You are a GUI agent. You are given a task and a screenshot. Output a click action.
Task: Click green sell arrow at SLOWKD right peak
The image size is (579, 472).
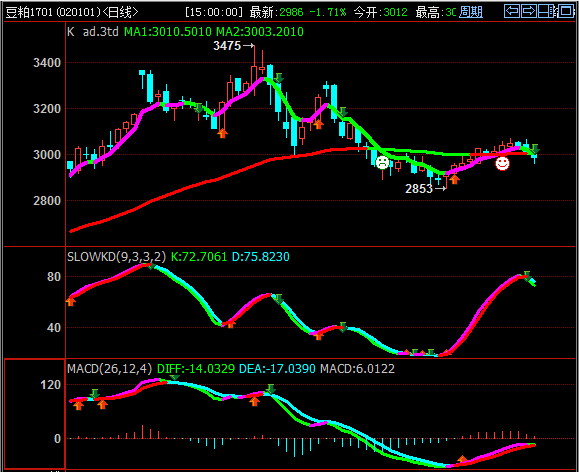point(527,275)
